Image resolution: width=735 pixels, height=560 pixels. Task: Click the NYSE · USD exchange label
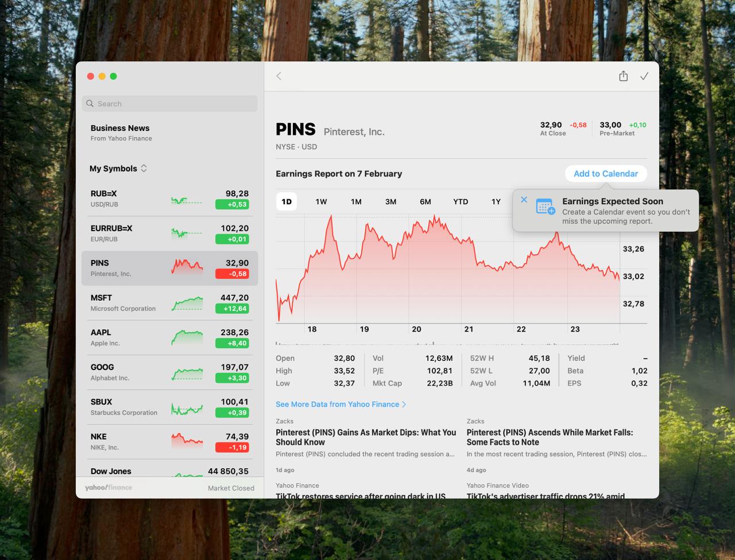pos(296,147)
